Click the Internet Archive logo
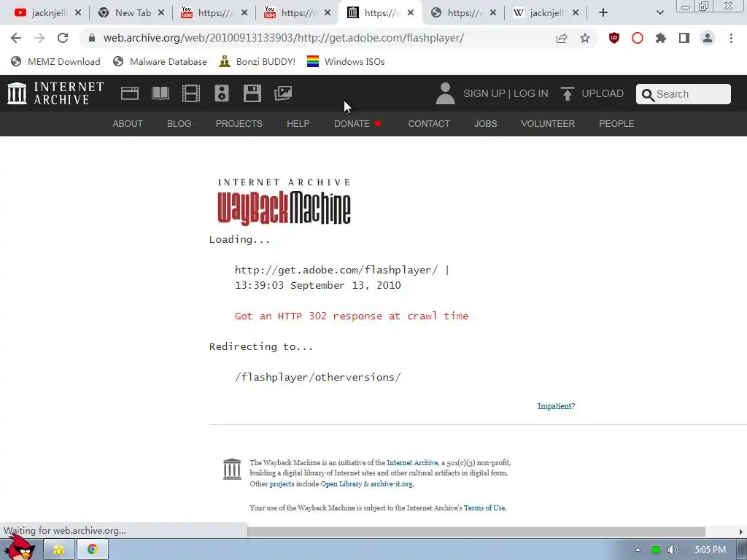Viewport: 747px width, 560px height. coord(55,93)
